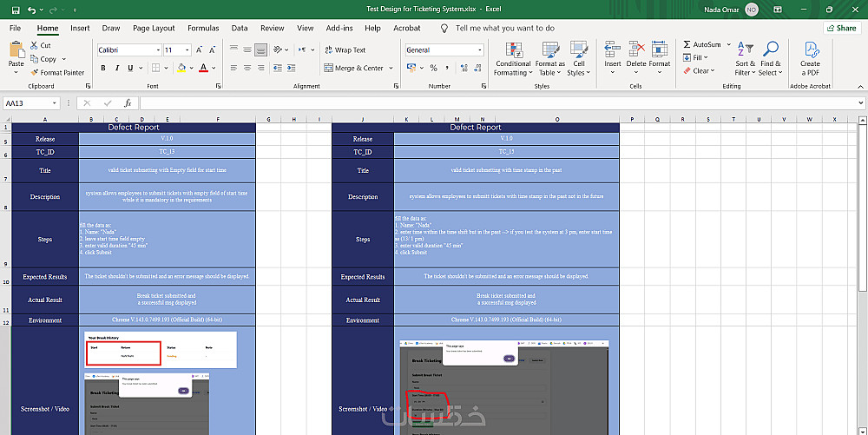Toggle Bottom Align vertical alignment

260,49
